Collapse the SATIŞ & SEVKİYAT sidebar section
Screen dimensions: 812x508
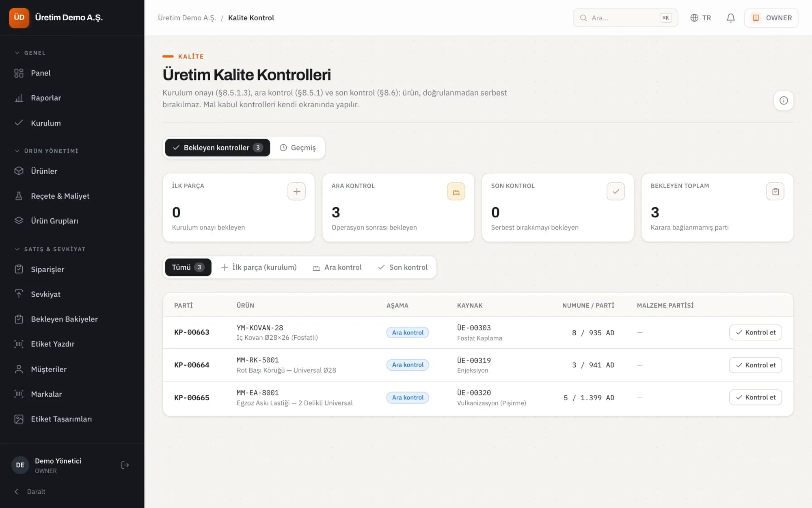(x=50, y=249)
